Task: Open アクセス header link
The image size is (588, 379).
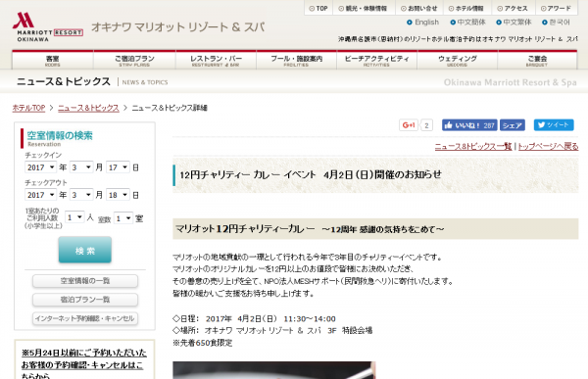Action: (513, 8)
